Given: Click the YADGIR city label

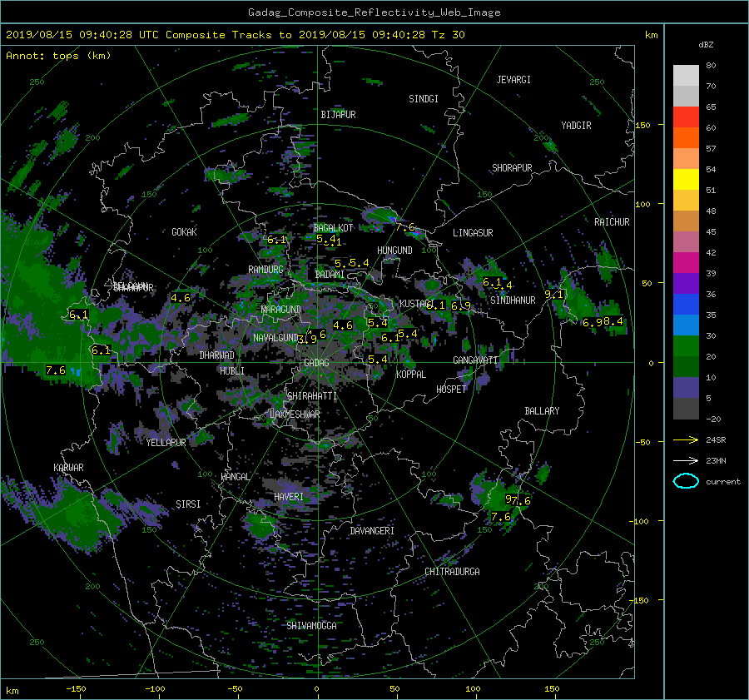Looking at the screenshot, I should click(576, 126).
